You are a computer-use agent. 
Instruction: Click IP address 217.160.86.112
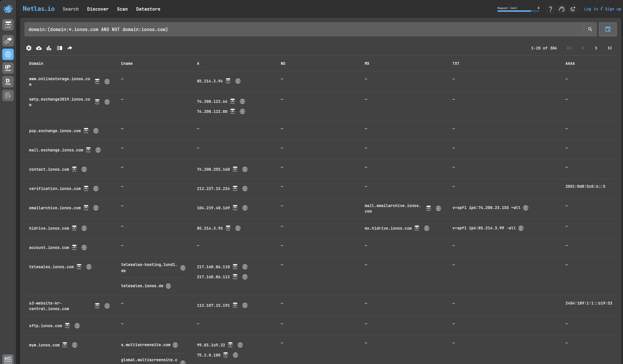click(213, 277)
